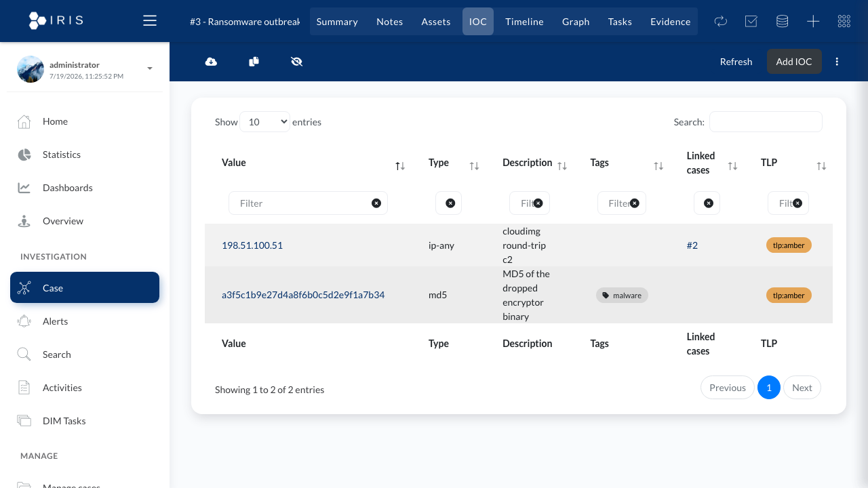868x488 pixels.
Task: Toggle the hamburger sidebar menu
Action: pyautogui.click(x=150, y=21)
